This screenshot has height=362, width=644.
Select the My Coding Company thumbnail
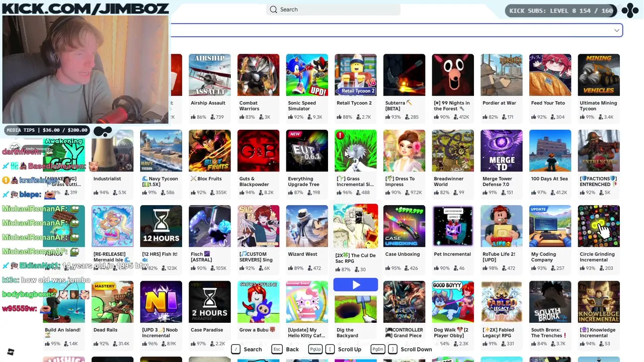point(550,226)
